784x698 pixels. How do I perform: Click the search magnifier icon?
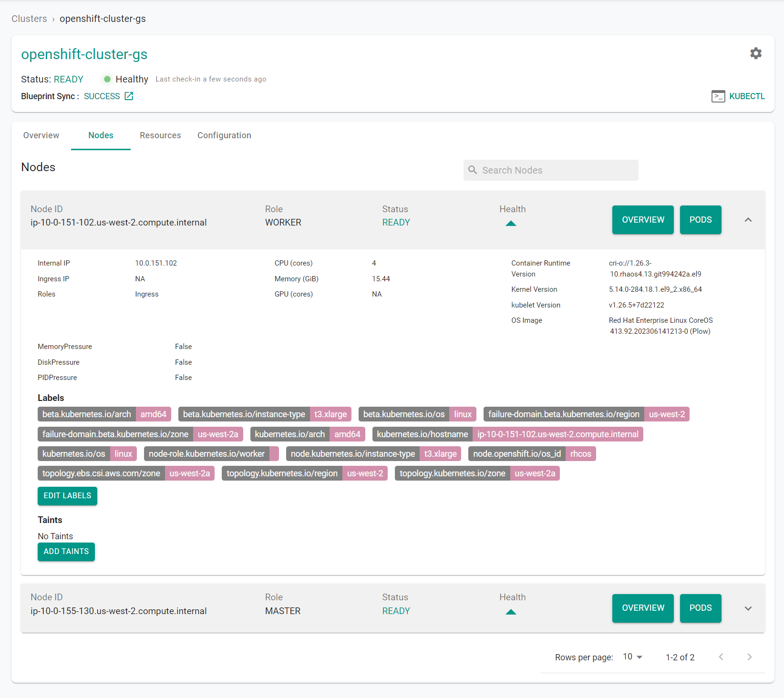tap(473, 170)
